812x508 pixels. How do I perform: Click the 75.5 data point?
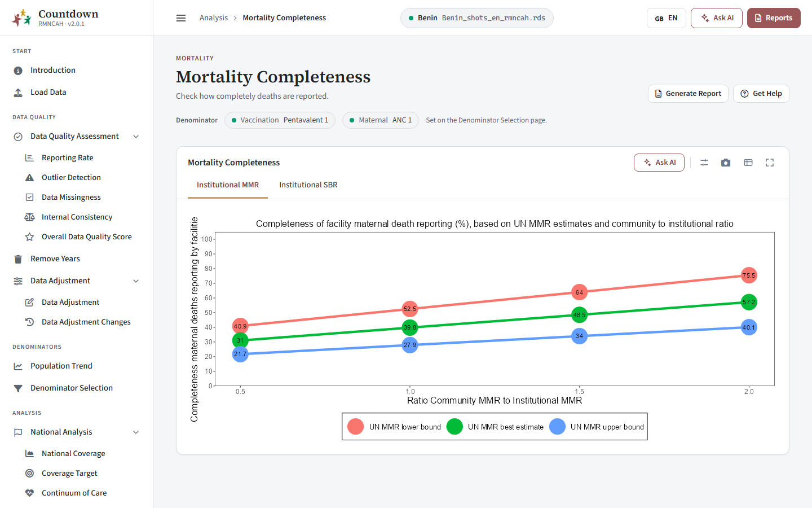pos(749,275)
